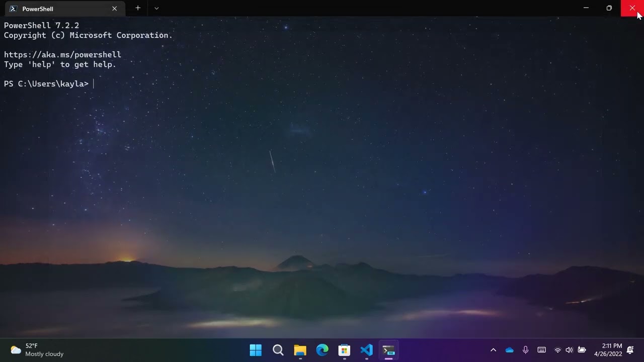Open taskbar Search
Viewport: 644px width, 362px height.
pos(278,350)
